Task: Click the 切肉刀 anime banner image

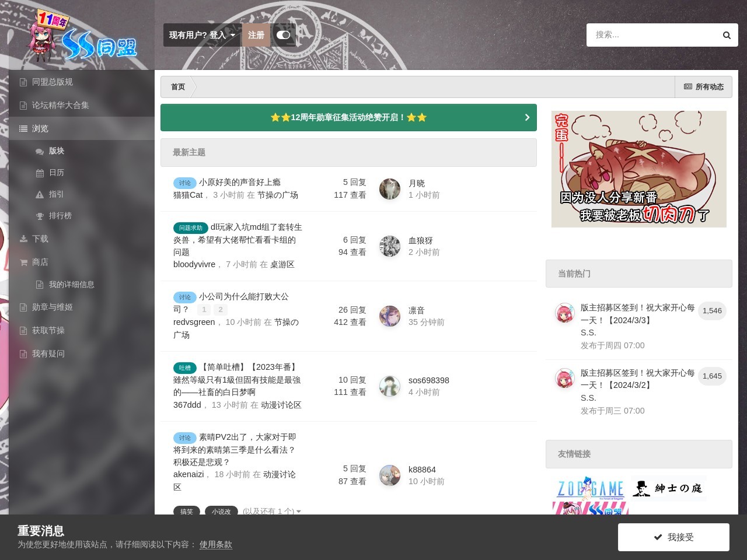Action: click(638, 169)
